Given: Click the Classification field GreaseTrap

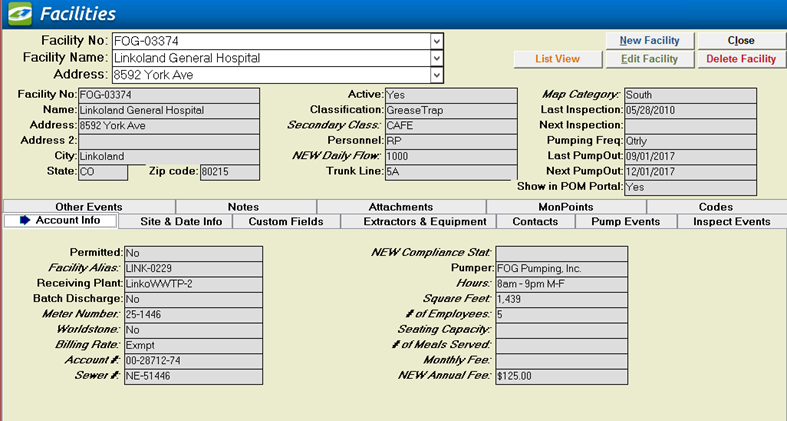Looking at the screenshot, I should point(451,110).
